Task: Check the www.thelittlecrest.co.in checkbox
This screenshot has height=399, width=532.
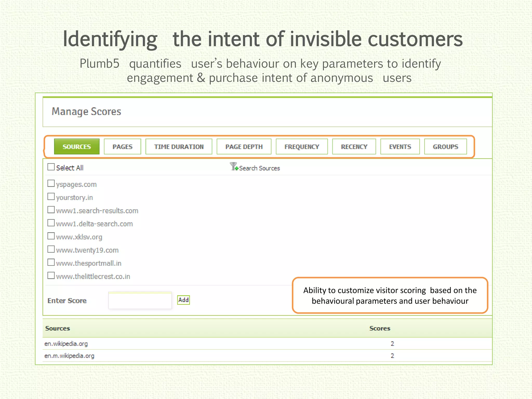Action: click(x=51, y=275)
